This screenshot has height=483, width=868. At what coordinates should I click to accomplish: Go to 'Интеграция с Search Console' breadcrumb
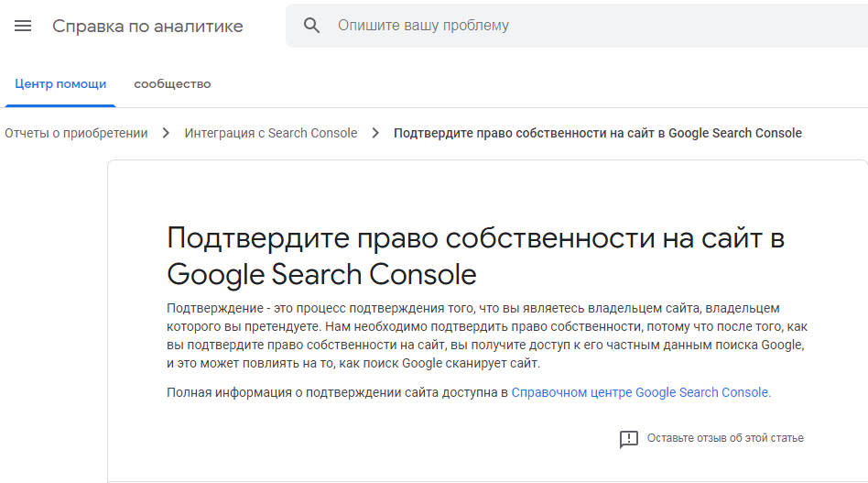[x=271, y=134]
